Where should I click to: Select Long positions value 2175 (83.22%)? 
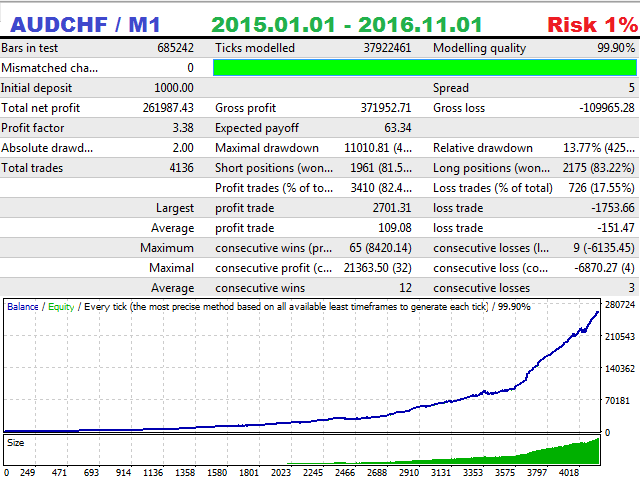[598, 168]
